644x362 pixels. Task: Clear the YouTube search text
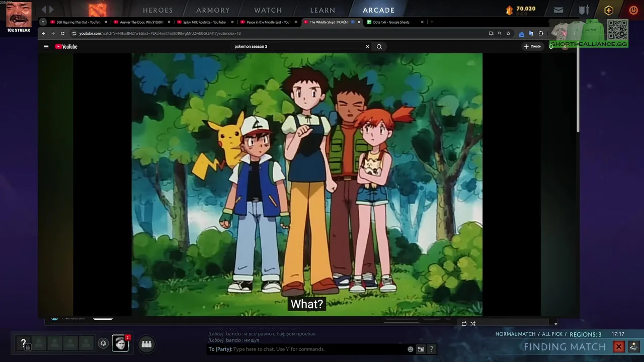click(368, 46)
